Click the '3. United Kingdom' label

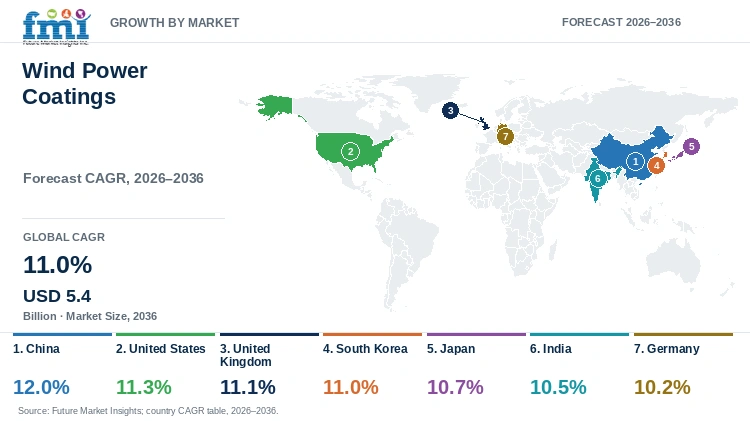(x=245, y=355)
